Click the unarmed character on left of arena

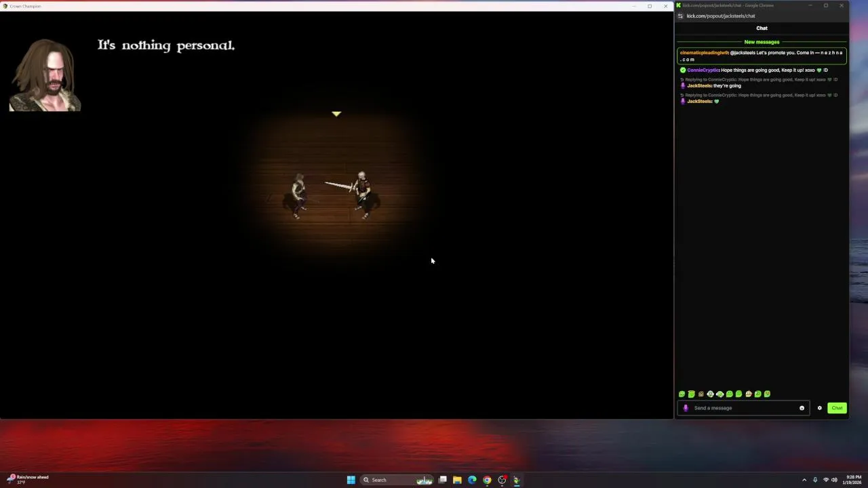pos(298,197)
